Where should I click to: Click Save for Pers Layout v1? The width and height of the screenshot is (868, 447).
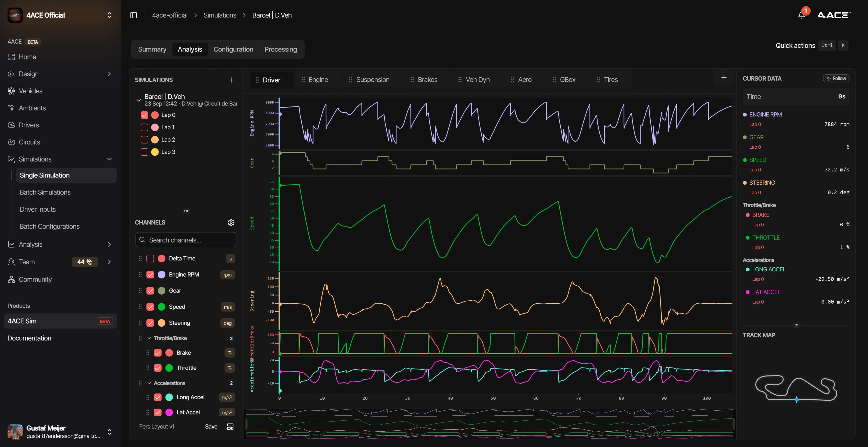(x=211, y=426)
